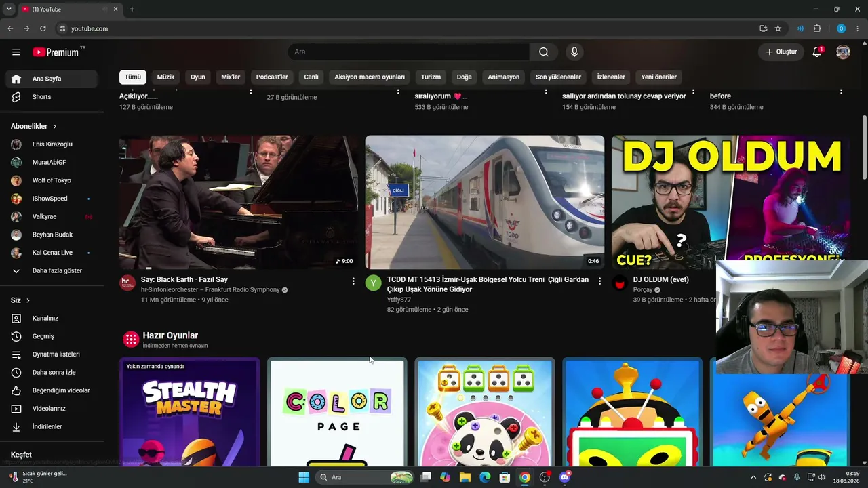Select the Tümü filter chip
The height and width of the screenshot is (488, 868).
(x=133, y=77)
